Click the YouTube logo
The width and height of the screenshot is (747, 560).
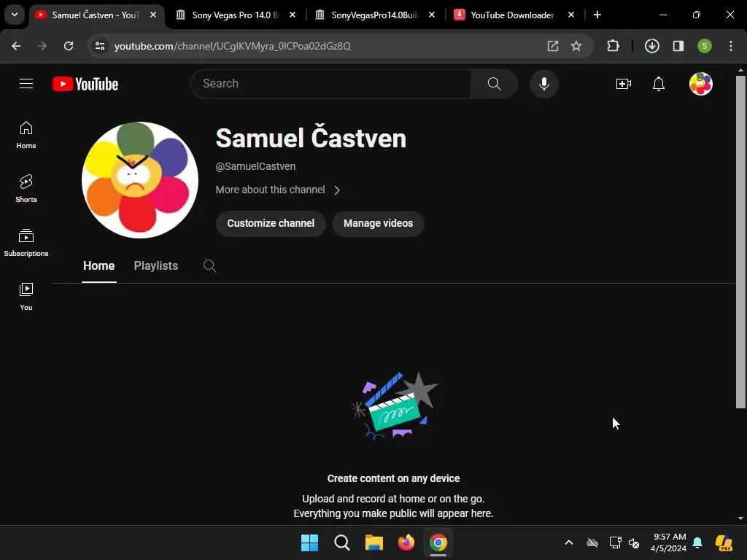pos(85,84)
